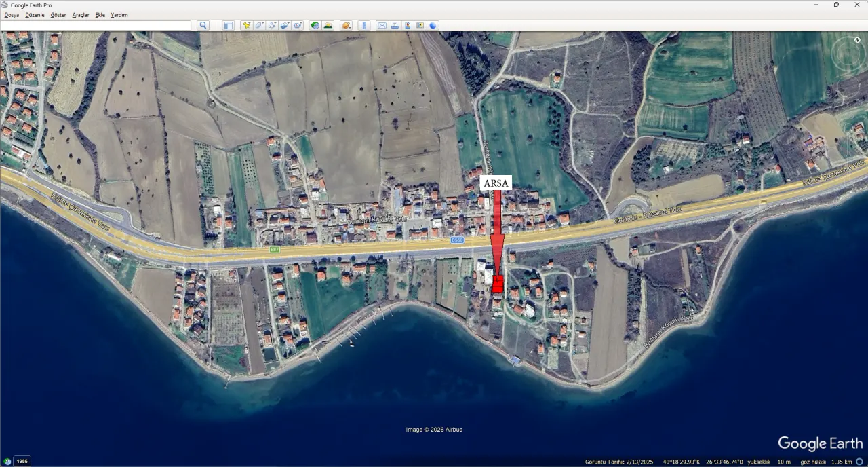Click the 1985 historical imagery button
The width and height of the screenshot is (868, 467).
[x=22, y=461]
